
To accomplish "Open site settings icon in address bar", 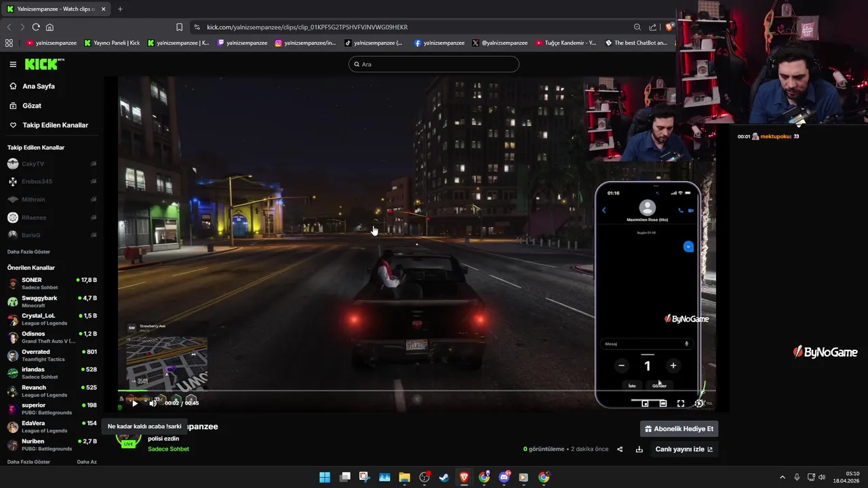I will point(197,27).
